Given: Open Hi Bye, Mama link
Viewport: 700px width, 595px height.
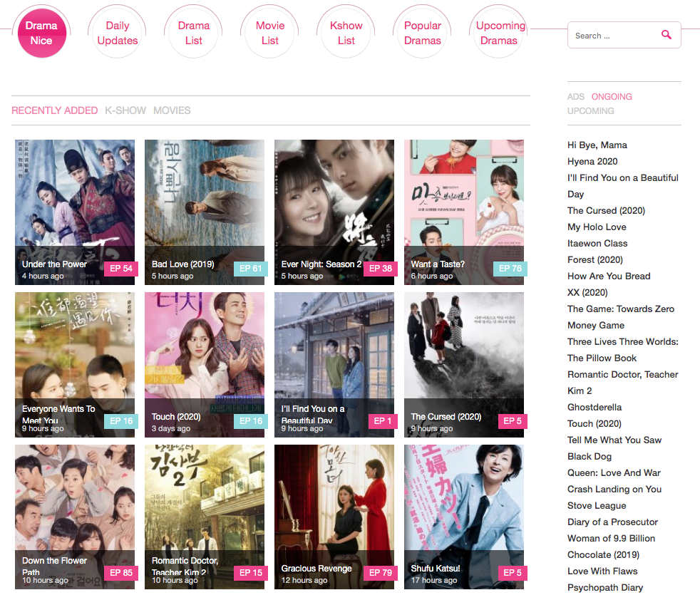Looking at the screenshot, I should 597,145.
